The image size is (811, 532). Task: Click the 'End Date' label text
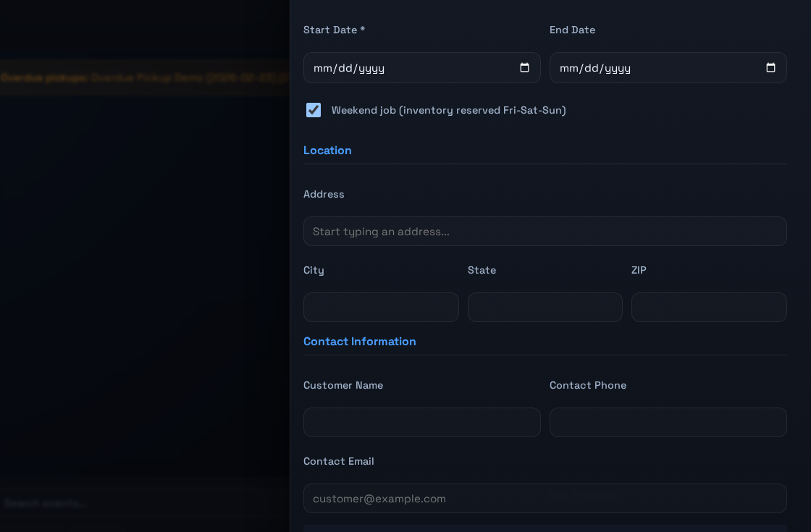click(572, 30)
